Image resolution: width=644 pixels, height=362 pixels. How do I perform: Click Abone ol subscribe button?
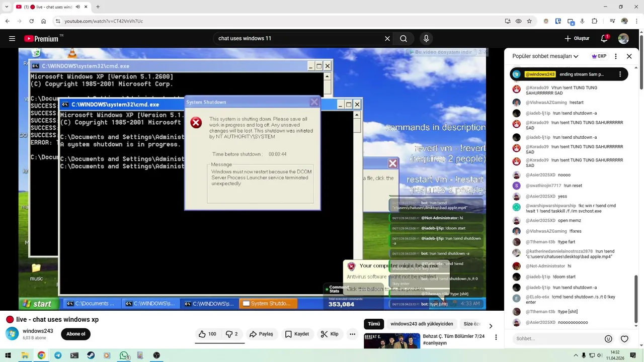(76, 334)
